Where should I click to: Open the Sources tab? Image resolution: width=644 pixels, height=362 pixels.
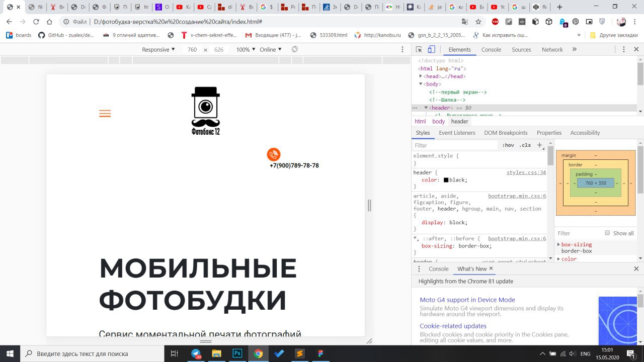[x=521, y=49]
